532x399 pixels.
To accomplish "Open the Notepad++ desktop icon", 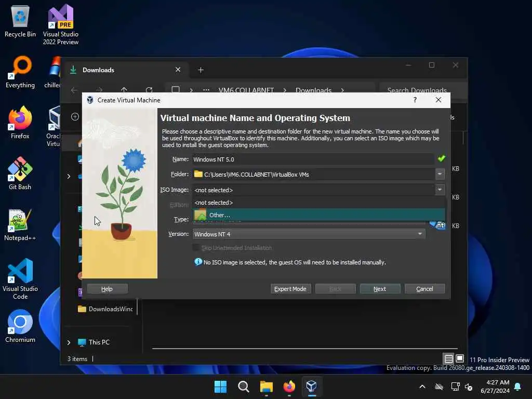I will 20,224.
